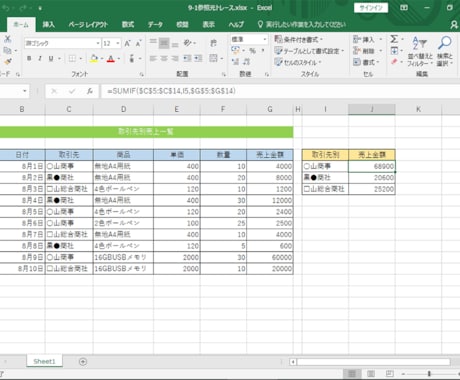Image resolution: width=460 pixels, height=380 pixels.
Task: Click the cells 削除 delete button
Action: 367,51
